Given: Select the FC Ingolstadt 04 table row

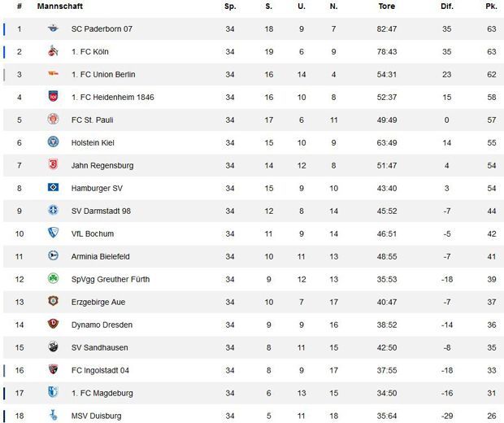Looking at the screenshot, I should click(252, 371).
